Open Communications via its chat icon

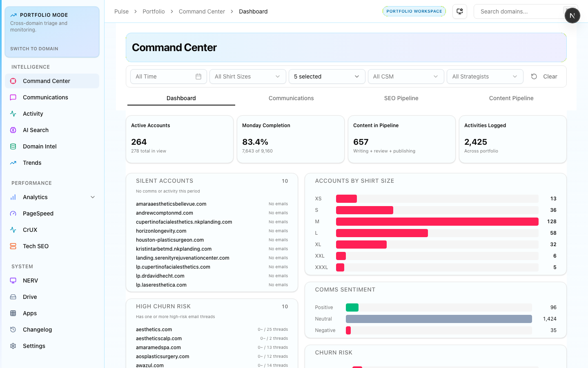point(13,97)
